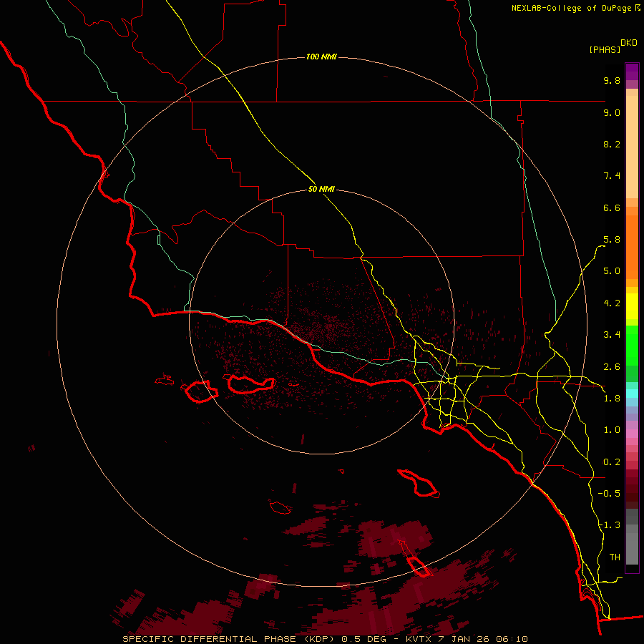Click the 50 NMI range ring label
The width and height of the screenshot is (644, 644).
point(321,189)
